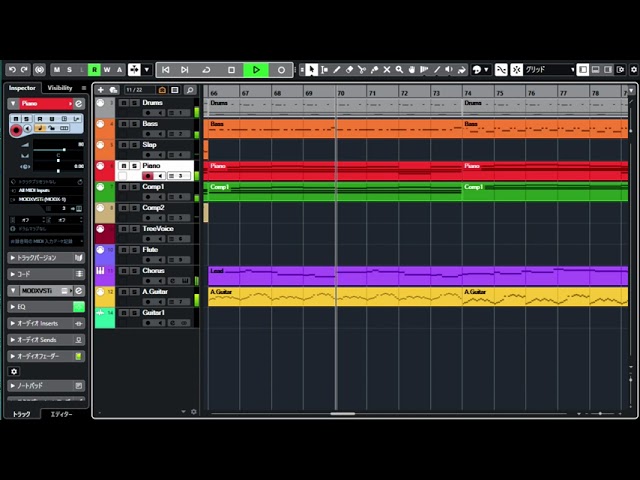The image size is (640, 480).
Task: Click the horizontal zoom slider at bottom right
Action: [600, 413]
